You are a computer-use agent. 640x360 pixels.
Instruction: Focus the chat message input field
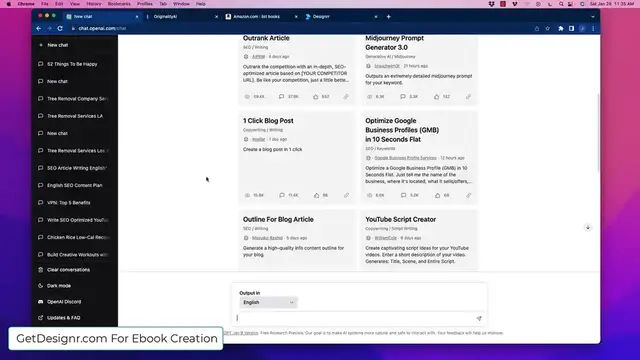355,318
